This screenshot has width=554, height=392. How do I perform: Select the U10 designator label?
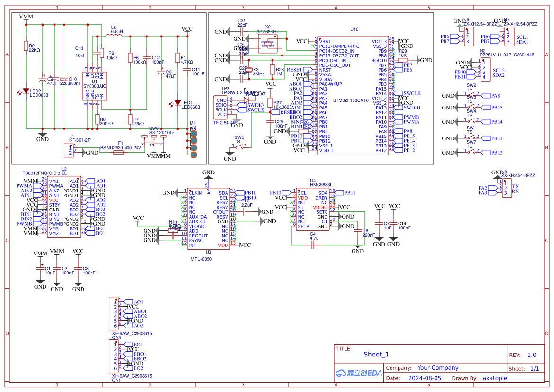(354, 29)
